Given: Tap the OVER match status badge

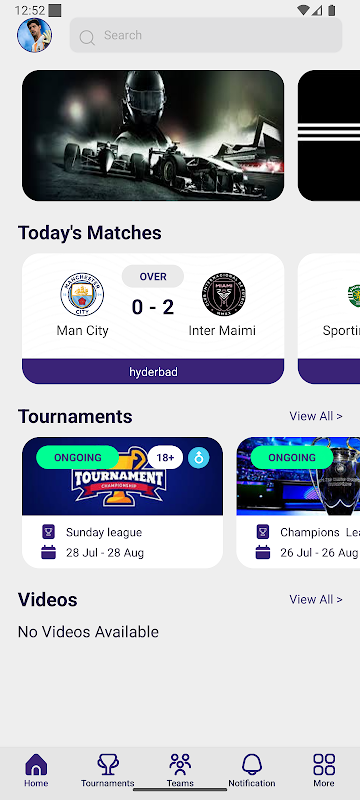Looking at the screenshot, I should click(x=153, y=277).
